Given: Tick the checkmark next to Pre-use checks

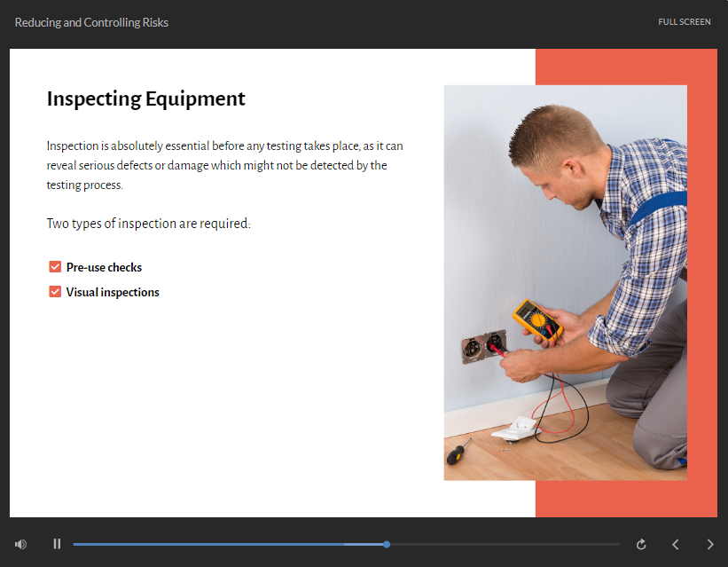Looking at the screenshot, I should (54, 266).
